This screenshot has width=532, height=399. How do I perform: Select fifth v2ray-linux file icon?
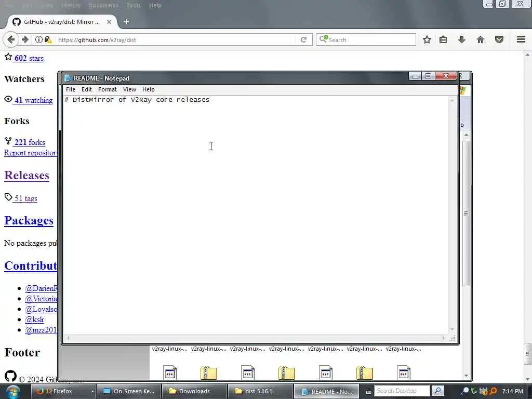click(x=326, y=373)
